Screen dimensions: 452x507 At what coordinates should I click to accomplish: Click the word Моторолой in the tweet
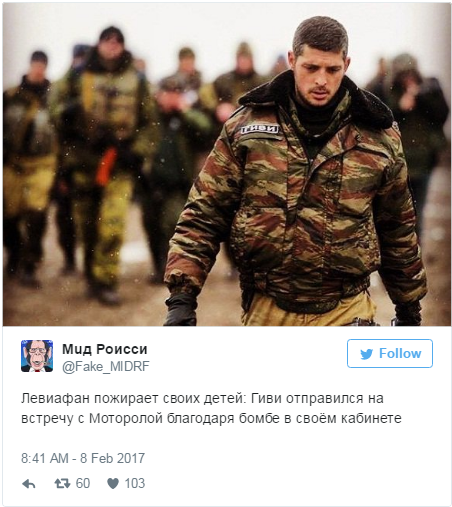click(x=126, y=418)
